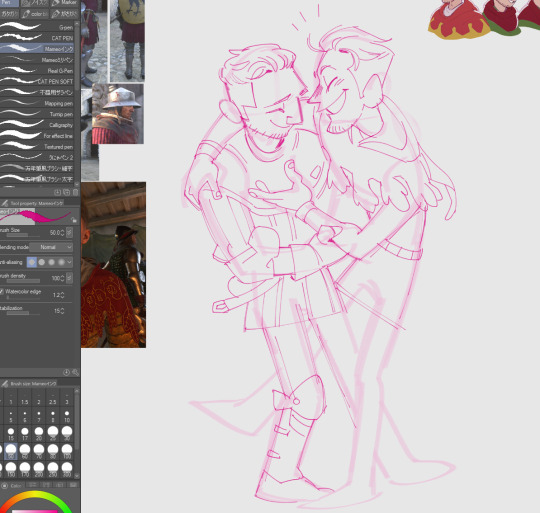Viewport: 540px width, 513px height.
Task: Click the brush size panel scroll-up arrow
Action: tap(76, 391)
